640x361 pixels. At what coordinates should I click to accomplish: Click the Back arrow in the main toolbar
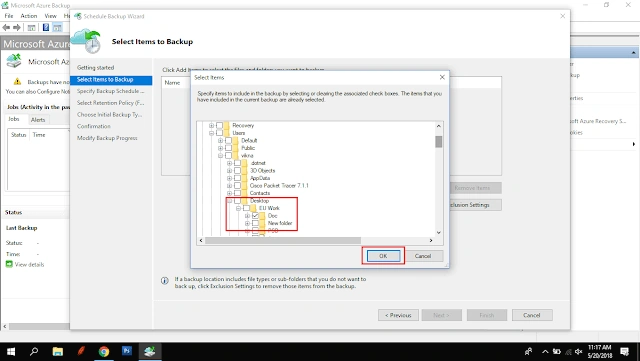(6, 28)
